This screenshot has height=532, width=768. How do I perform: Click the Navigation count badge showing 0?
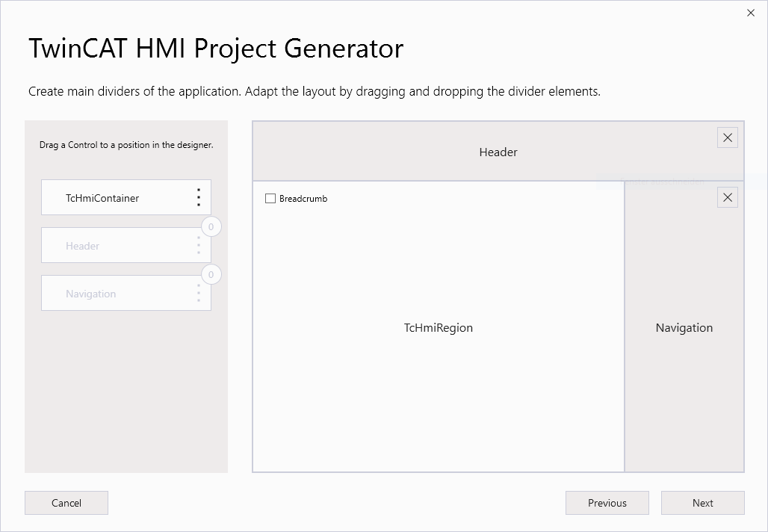(211, 275)
